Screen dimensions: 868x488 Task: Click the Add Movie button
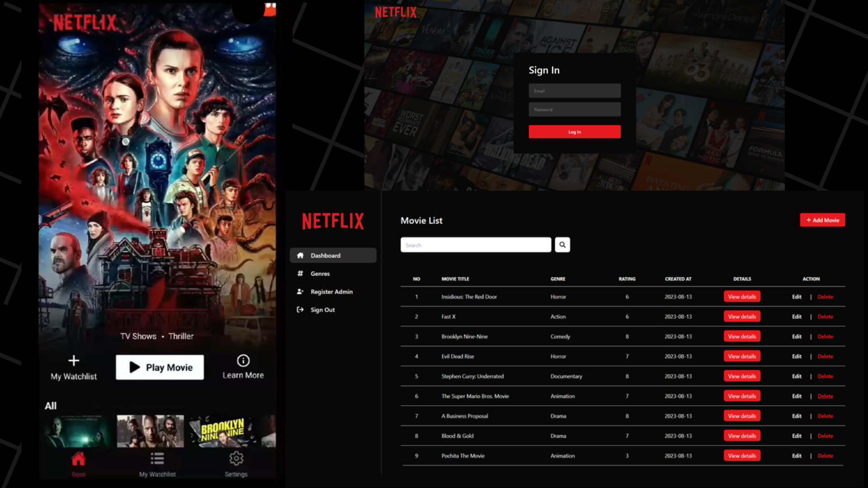(822, 220)
